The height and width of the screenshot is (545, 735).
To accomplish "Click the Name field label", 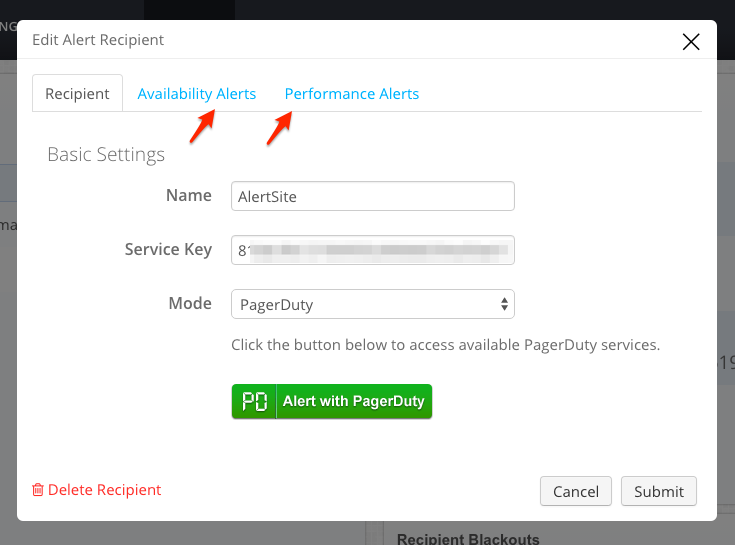I will click(x=188, y=195).
